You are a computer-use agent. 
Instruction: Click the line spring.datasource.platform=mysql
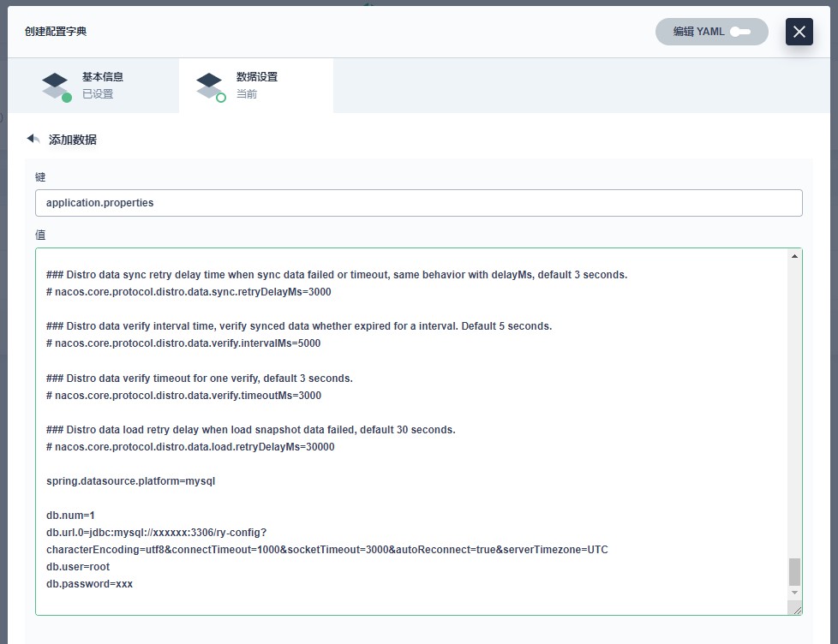point(130,481)
